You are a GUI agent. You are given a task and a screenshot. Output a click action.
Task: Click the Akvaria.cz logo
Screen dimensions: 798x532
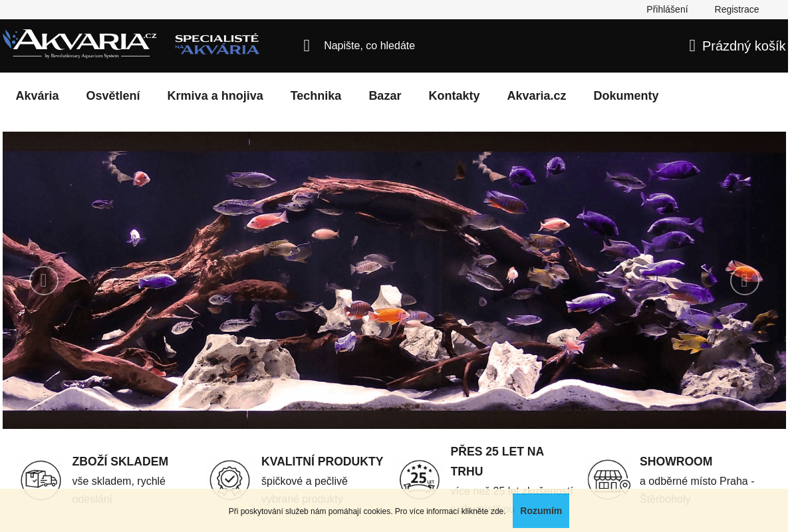[x=80, y=44]
